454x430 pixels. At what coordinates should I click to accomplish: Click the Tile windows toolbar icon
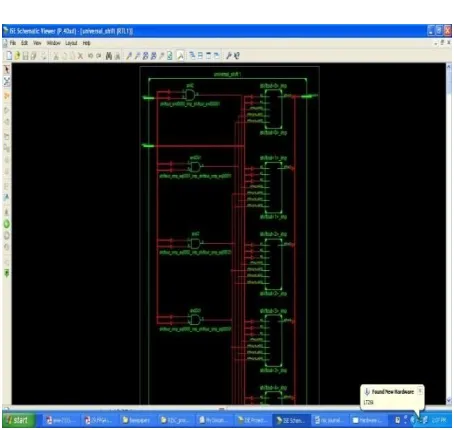(x=200, y=56)
